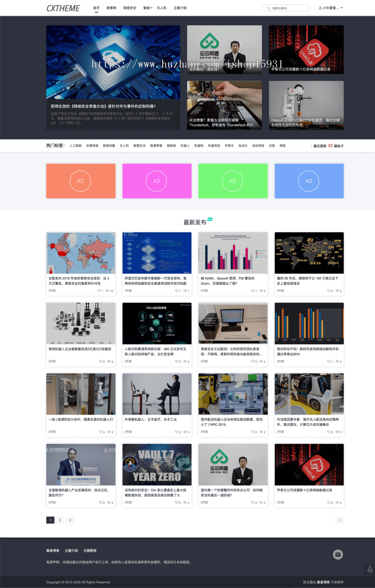Click the 人工智能 hot tag link
375x588 pixels.
tap(75, 146)
